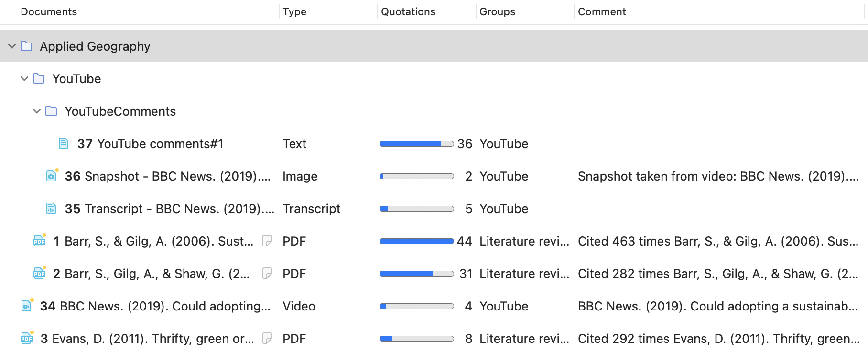Click the Applied Geography folder icon

[x=27, y=46]
